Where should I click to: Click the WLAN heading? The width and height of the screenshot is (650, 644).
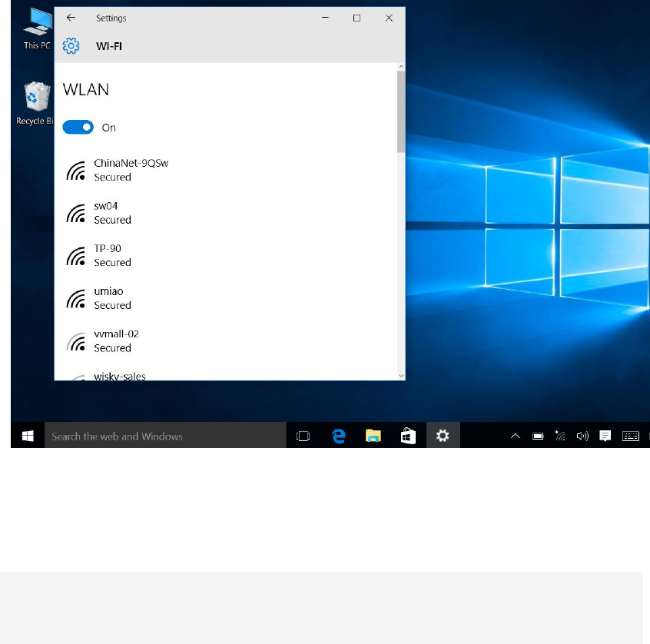pyautogui.click(x=86, y=90)
